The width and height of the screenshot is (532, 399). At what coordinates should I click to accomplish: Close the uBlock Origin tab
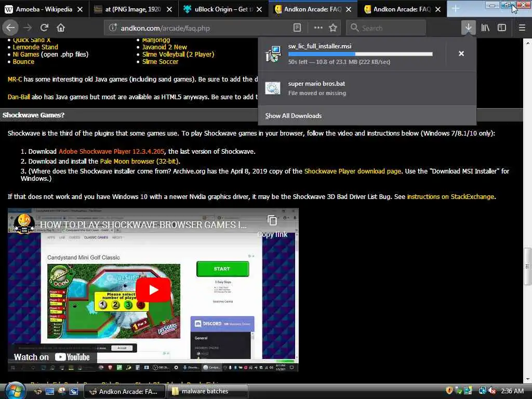259,9
